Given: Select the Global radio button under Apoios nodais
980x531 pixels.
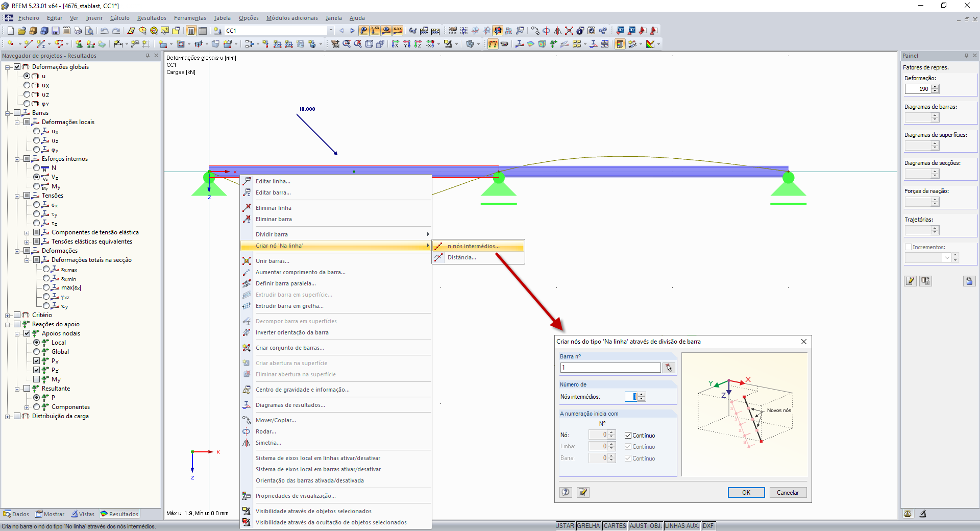Looking at the screenshot, I should [x=37, y=352].
